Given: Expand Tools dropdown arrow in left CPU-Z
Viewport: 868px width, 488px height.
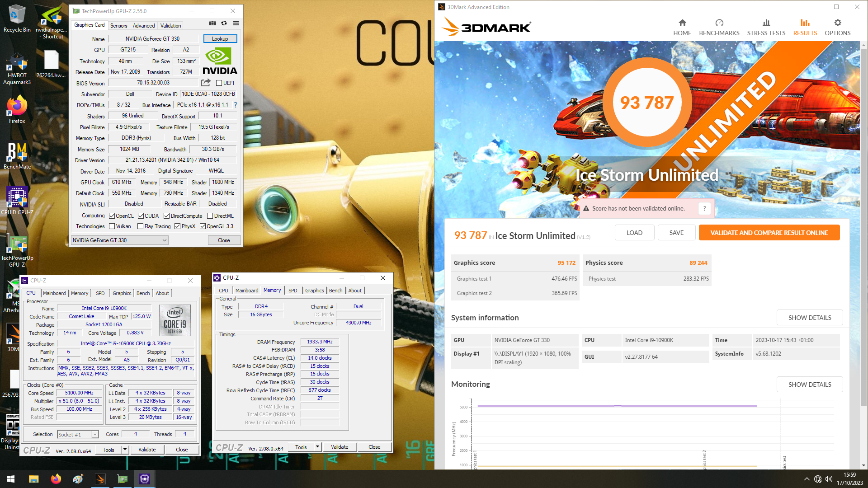Looking at the screenshot, I should click(125, 450).
